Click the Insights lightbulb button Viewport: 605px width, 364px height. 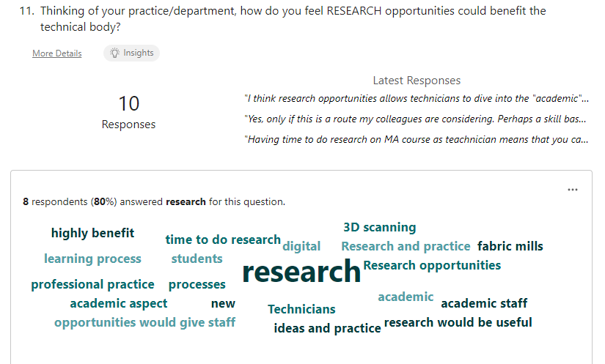[x=131, y=53]
